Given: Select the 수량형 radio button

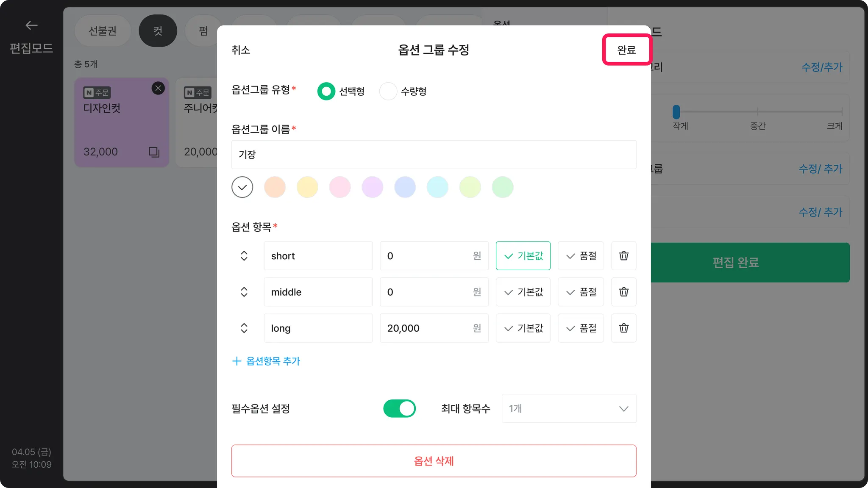Looking at the screenshot, I should (388, 91).
